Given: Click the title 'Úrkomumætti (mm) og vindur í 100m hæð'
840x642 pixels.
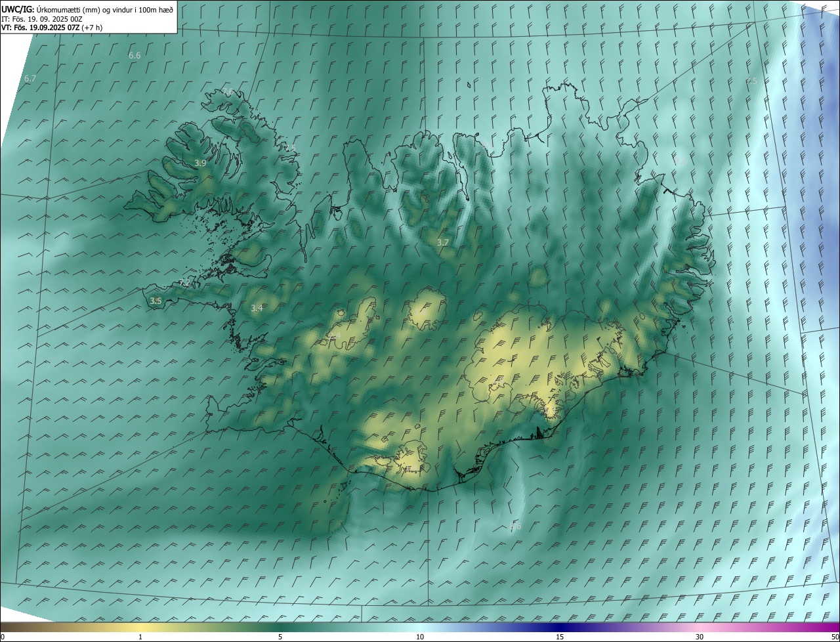Looking at the screenshot, I should pyautogui.click(x=105, y=9).
